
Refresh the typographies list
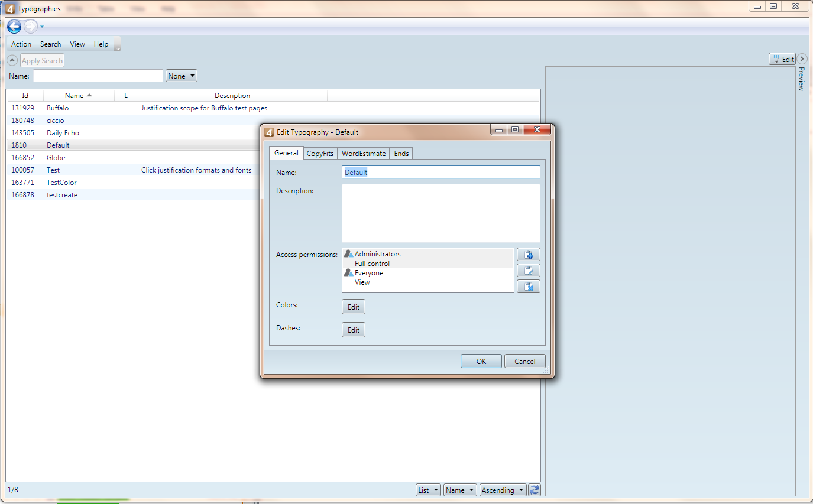[535, 490]
